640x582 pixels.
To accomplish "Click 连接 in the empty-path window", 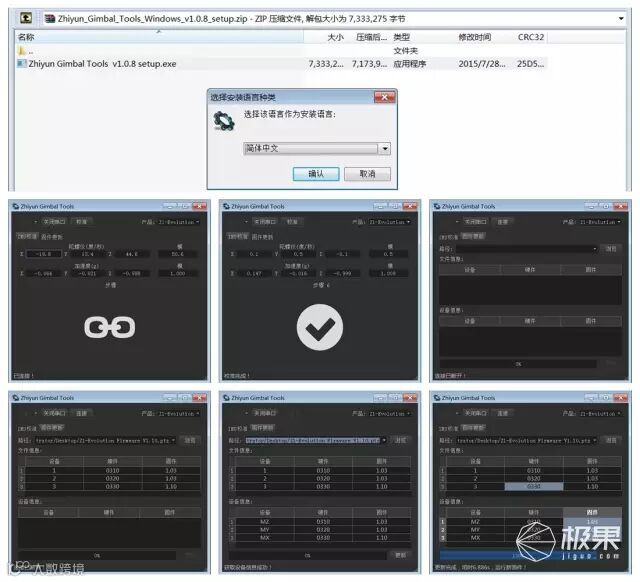I will (x=503, y=222).
